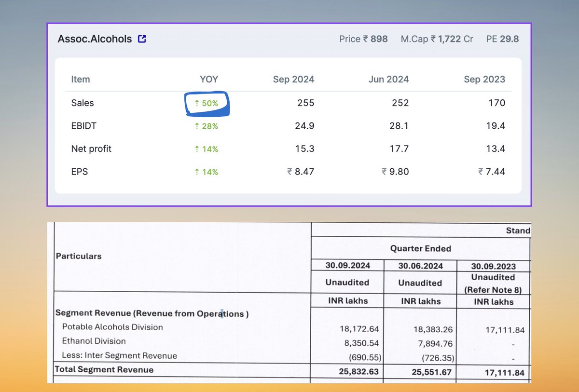Viewport: 579px width, 392px height.
Task: Click Sales value 252 for Jun 2024
Action: 400,103
